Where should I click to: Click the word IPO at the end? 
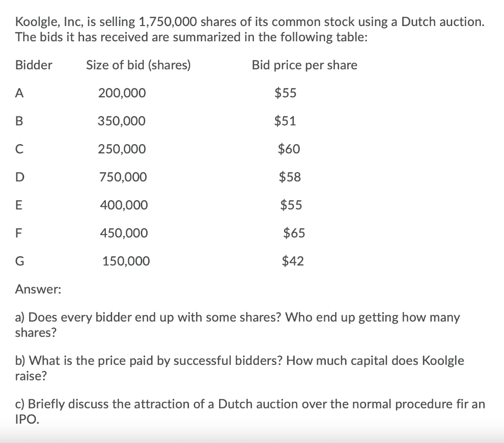coord(27,419)
